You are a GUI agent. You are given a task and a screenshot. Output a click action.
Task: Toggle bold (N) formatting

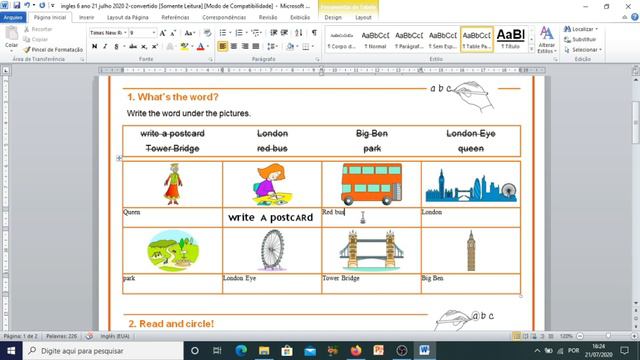[94, 47]
